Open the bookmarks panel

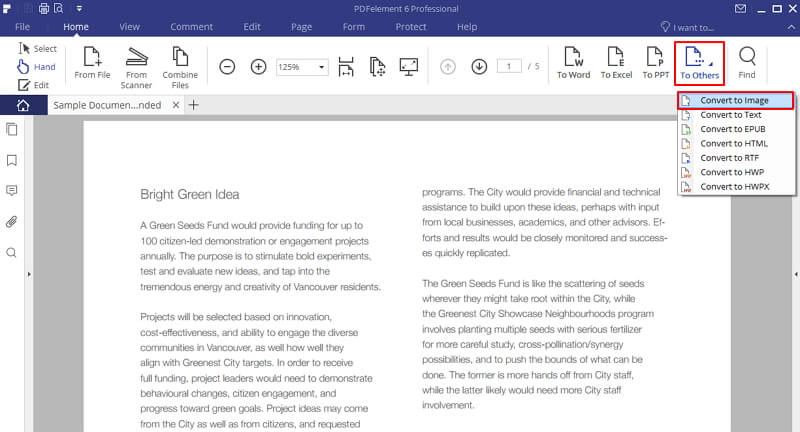pos(11,161)
